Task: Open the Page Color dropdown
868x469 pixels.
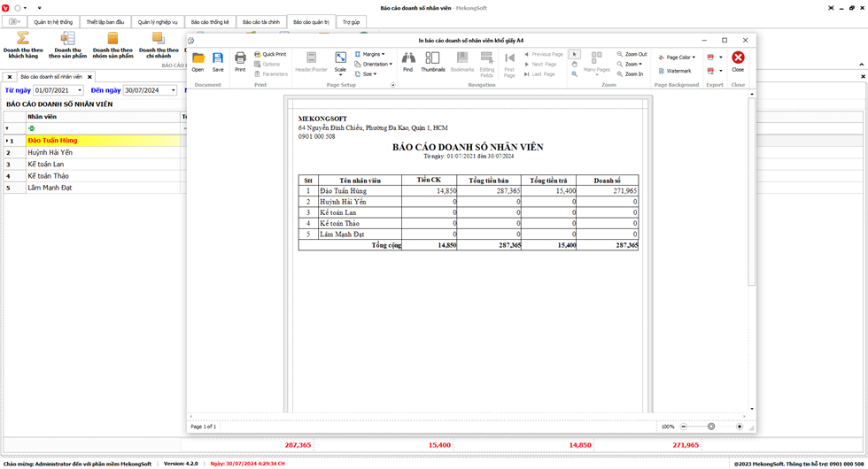Action: coord(677,57)
